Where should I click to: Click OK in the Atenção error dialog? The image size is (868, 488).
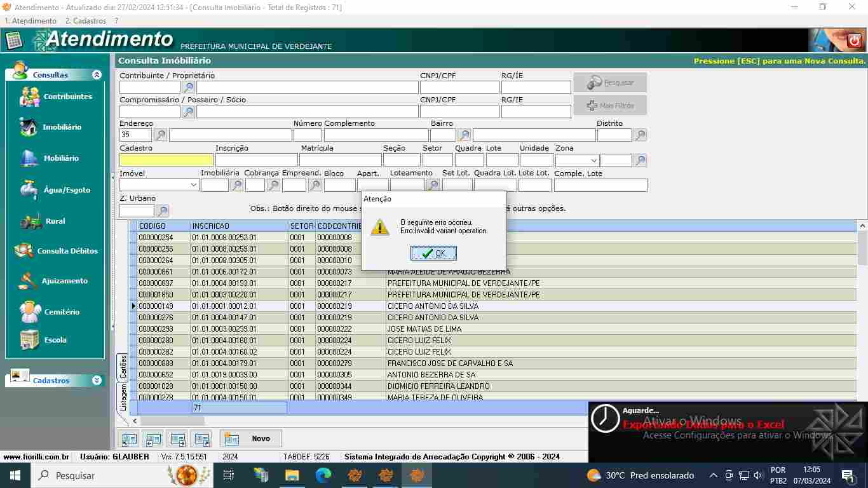[x=433, y=254]
